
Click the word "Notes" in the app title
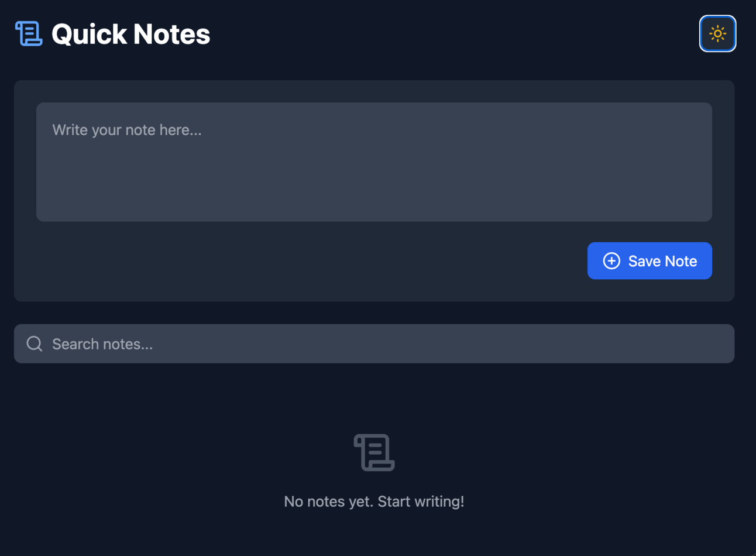click(171, 34)
